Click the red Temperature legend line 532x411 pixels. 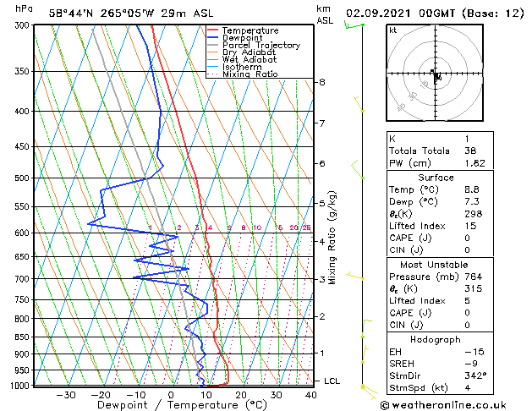(213, 30)
